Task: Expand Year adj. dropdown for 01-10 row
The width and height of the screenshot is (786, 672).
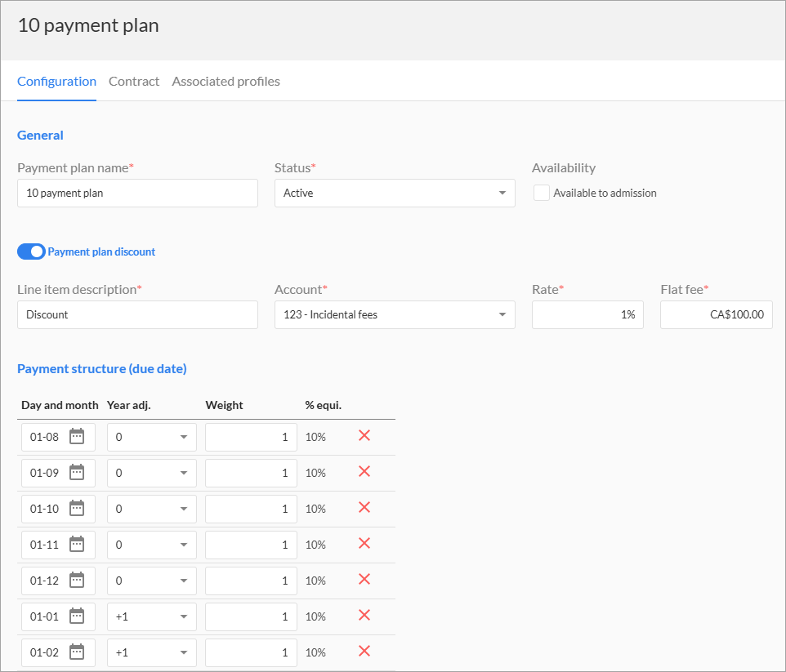Action: pos(151,510)
